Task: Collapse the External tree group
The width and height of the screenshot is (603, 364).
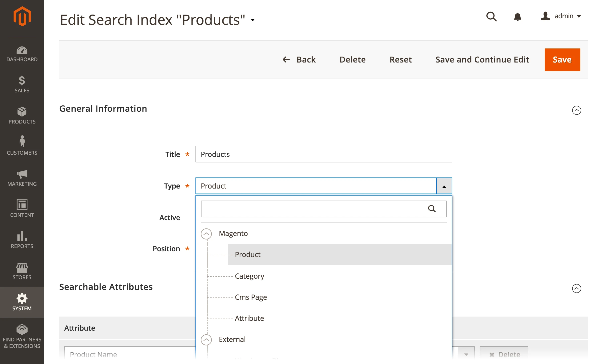Action: click(206, 340)
